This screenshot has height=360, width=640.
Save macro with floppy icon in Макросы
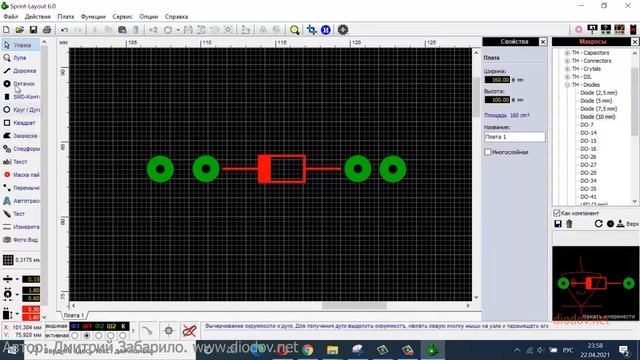(x=558, y=224)
